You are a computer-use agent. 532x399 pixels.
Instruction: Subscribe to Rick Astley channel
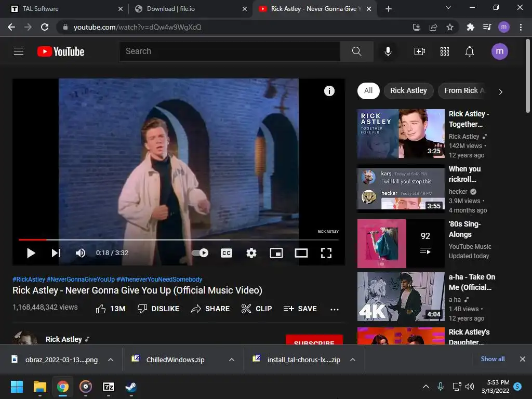click(x=314, y=340)
